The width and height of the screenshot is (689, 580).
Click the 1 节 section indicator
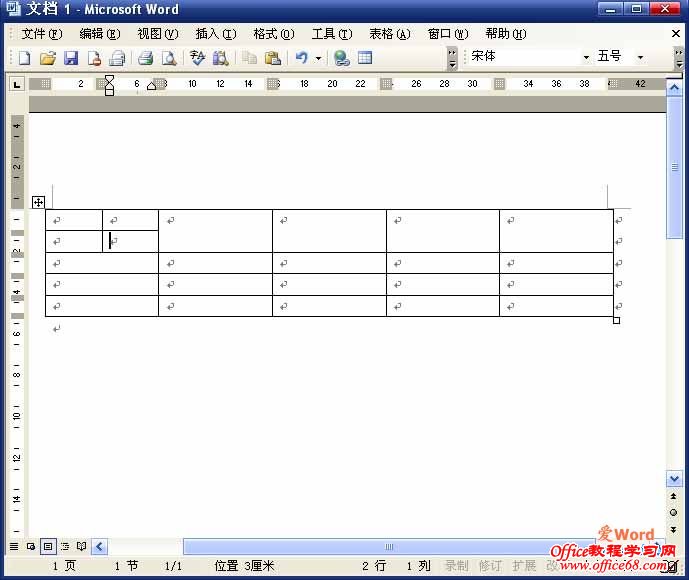tap(126, 566)
